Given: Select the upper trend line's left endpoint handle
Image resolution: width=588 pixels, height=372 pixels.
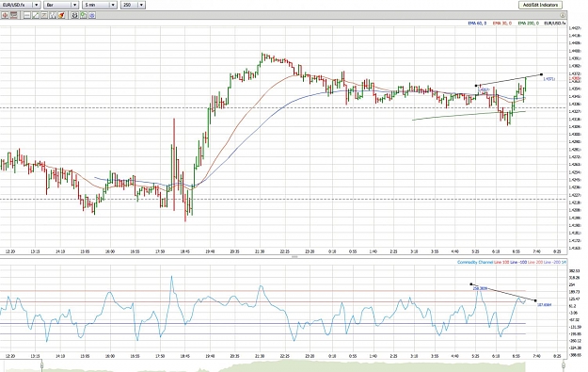Looking at the screenshot, I should click(476, 86).
